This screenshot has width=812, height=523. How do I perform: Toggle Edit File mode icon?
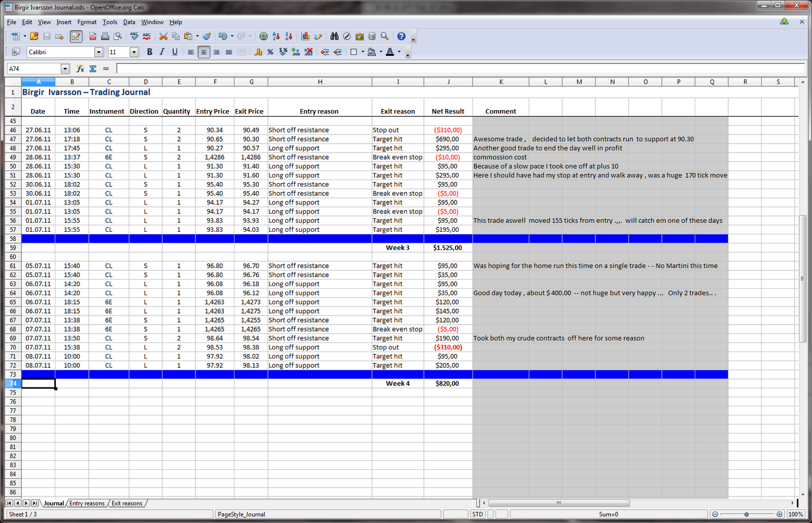tap(76, 36)
